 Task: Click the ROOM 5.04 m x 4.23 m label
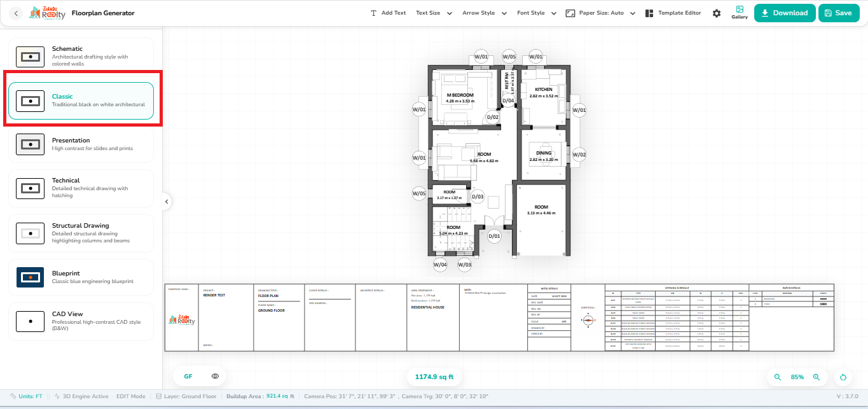(x=453, y=230)
